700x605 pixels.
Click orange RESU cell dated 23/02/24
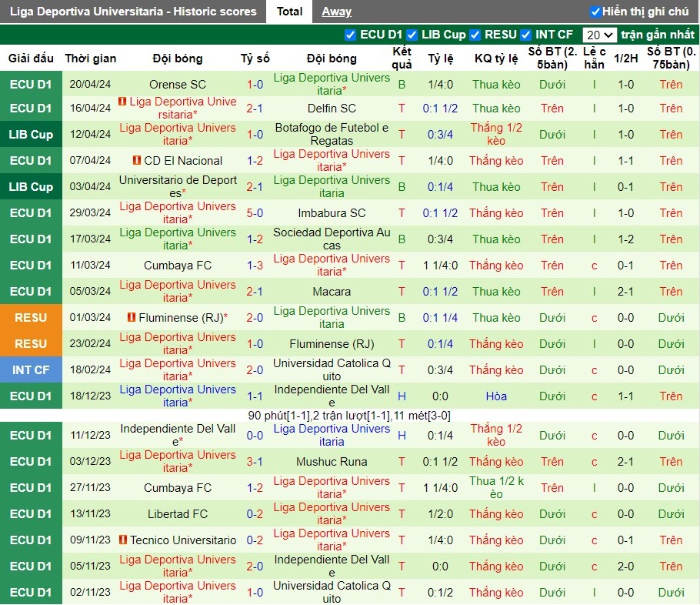[31, 343]
